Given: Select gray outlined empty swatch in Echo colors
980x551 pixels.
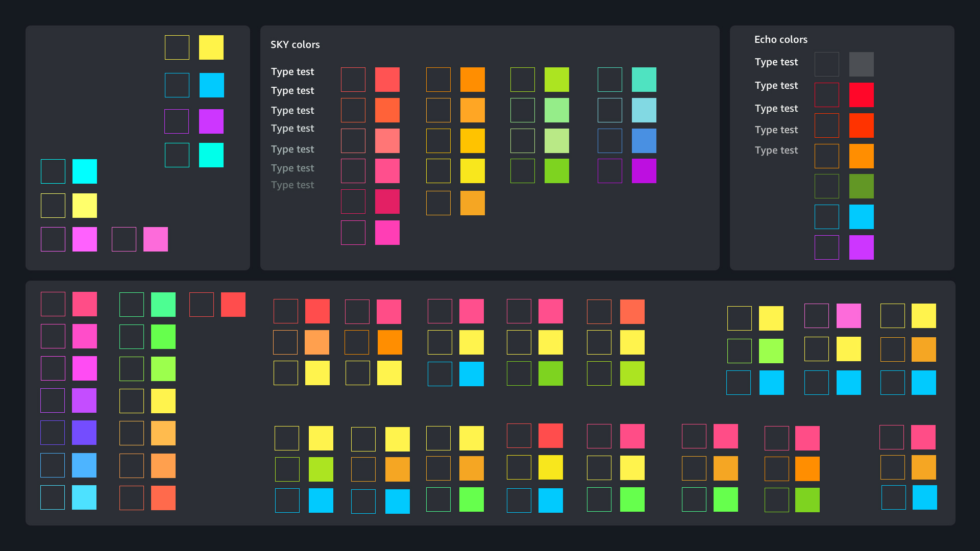Looking at the screenshot, I should 826,64.
